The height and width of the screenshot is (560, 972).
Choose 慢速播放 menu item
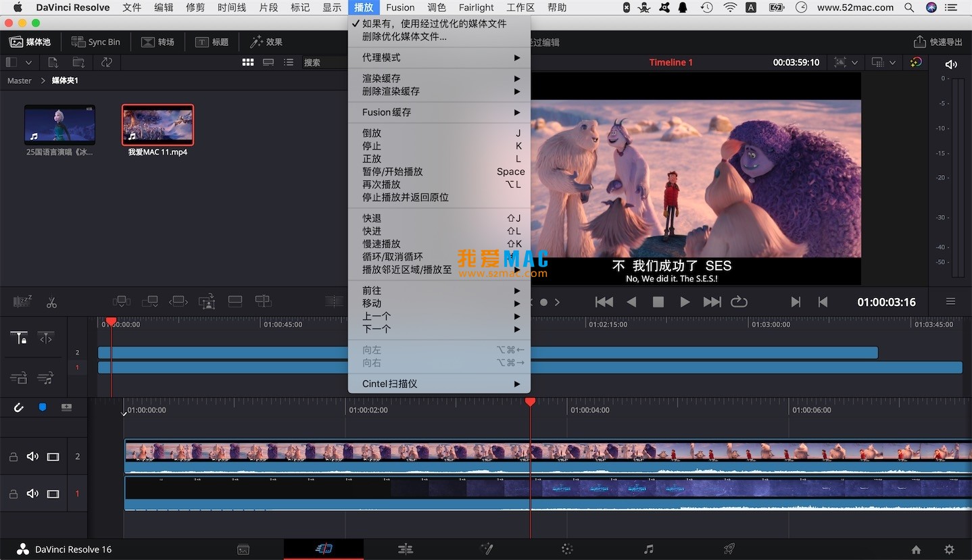(439, 244)
